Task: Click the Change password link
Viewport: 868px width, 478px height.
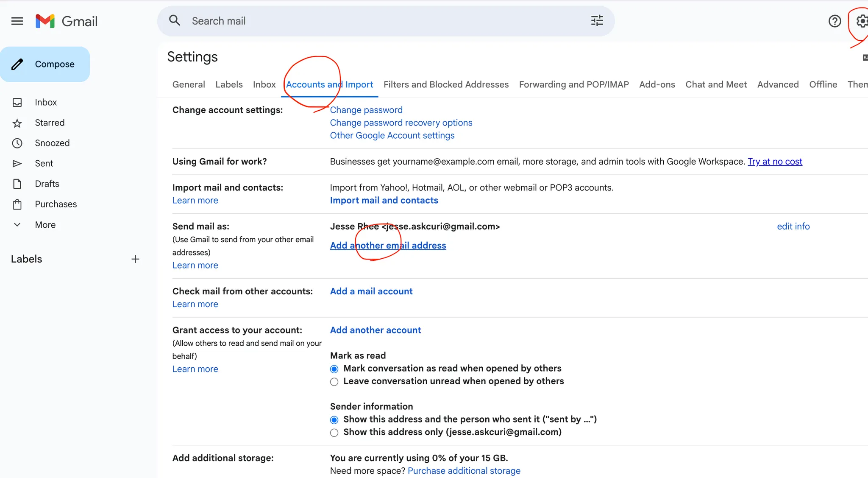Action: click(x=366, y=110)
